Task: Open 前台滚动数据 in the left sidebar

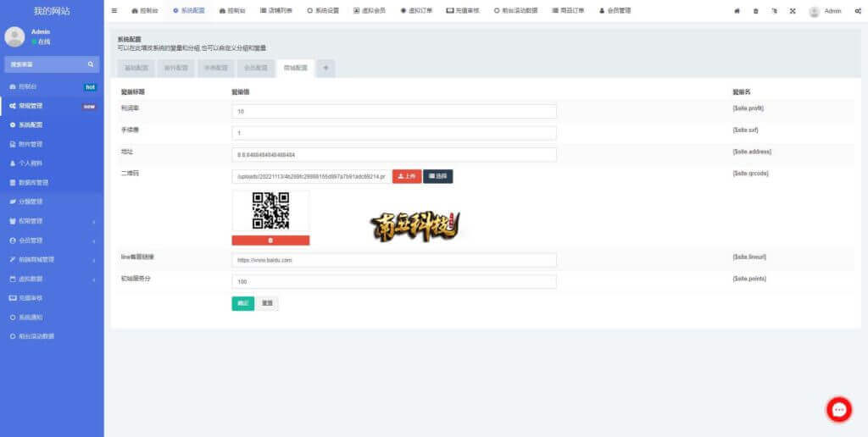Action: [x=52, y=335]
